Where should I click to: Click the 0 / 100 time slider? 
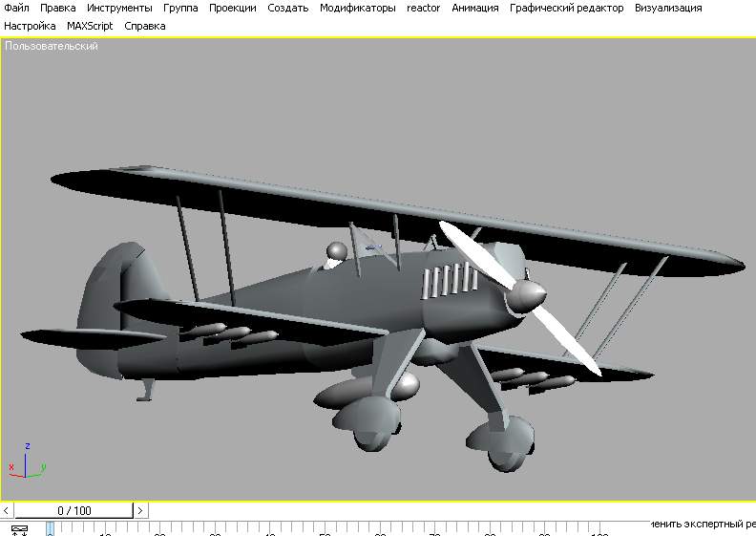pos(73,510)
